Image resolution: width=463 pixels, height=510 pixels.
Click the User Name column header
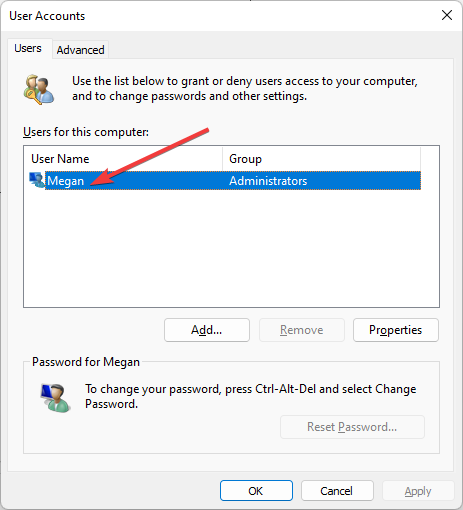(123, 159)
